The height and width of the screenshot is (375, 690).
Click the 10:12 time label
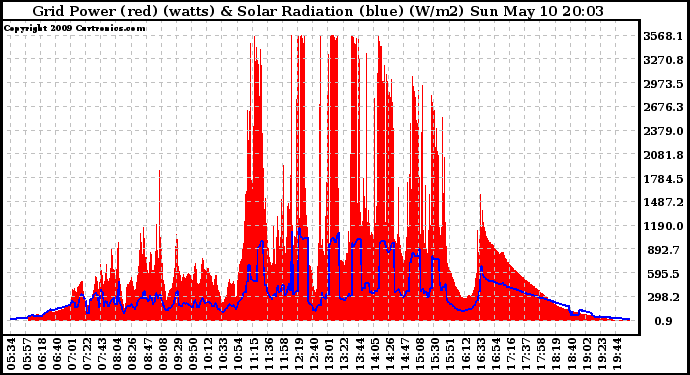point(207,353)
